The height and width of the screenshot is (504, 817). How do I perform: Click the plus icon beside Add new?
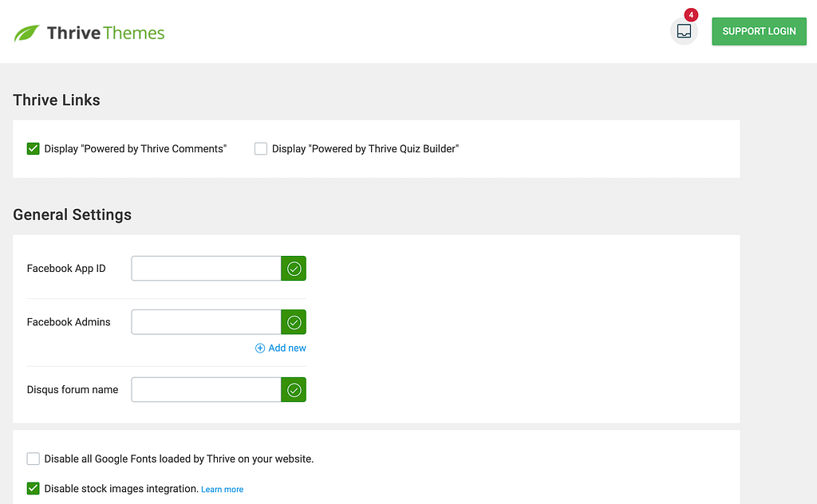[259, 348]
